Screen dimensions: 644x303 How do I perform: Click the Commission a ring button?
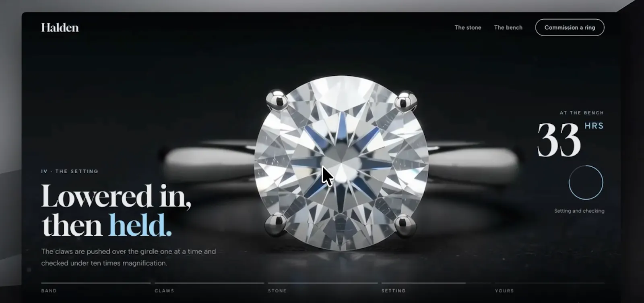click(x=570, y=27)
